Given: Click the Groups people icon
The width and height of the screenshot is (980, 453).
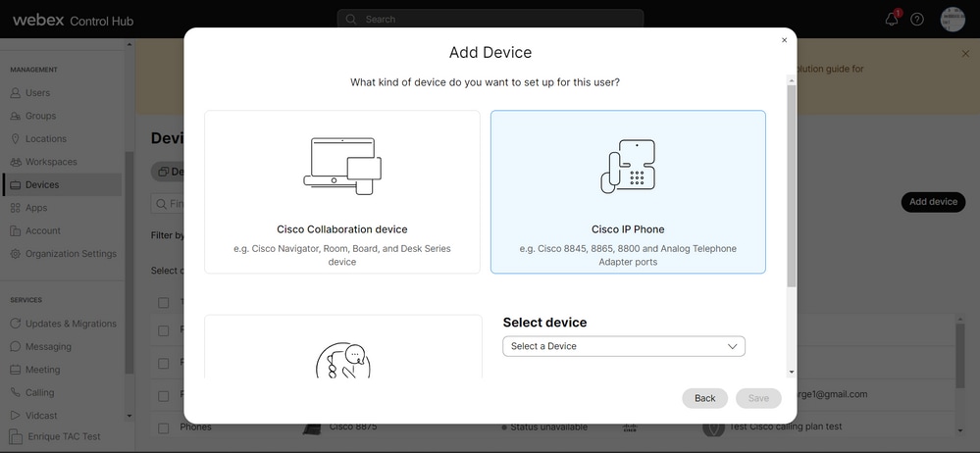Looking at the screenshot, I should 16,116.
